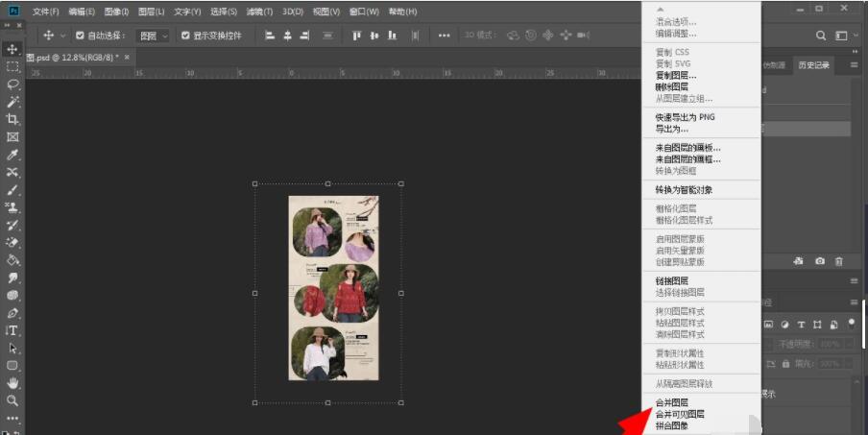Select the Move tool in the toolbar

tap(12, 49)
